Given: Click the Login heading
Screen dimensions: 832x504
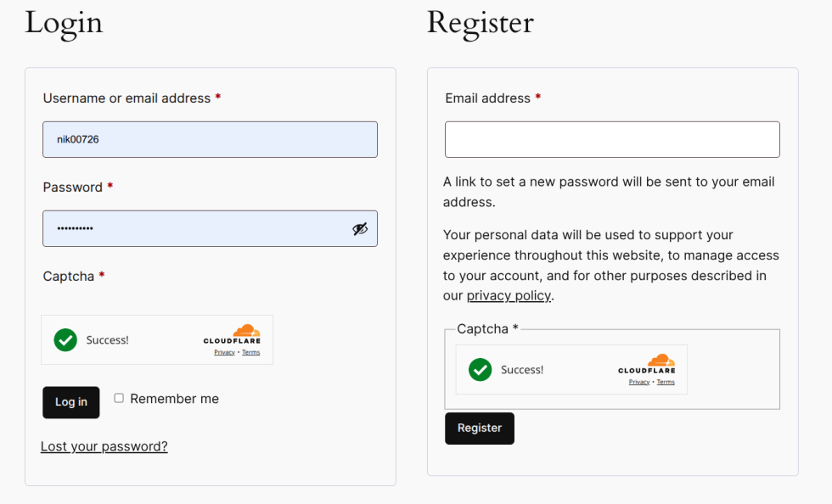Looking at the screenshot, I should (64, 23).
